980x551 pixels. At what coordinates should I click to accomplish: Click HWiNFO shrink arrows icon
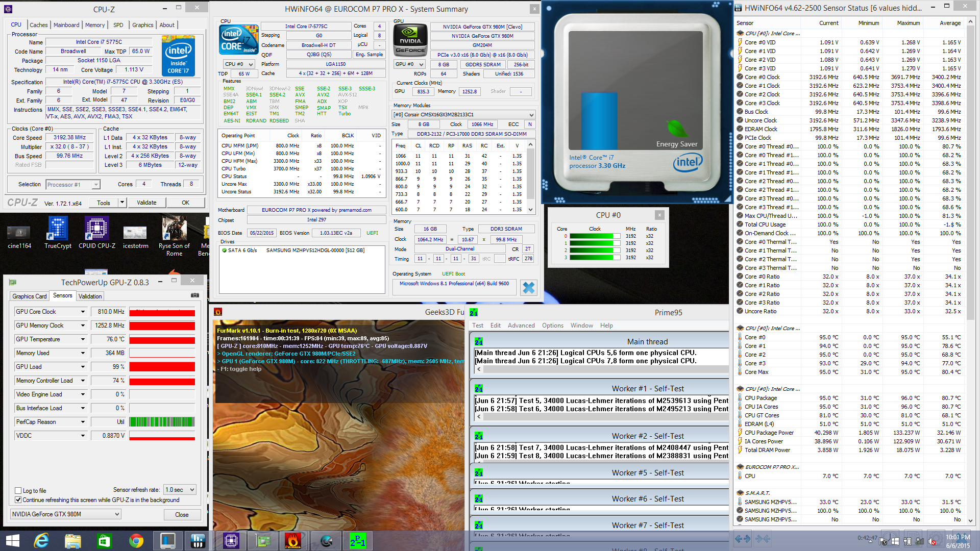[x=763, y=539]
